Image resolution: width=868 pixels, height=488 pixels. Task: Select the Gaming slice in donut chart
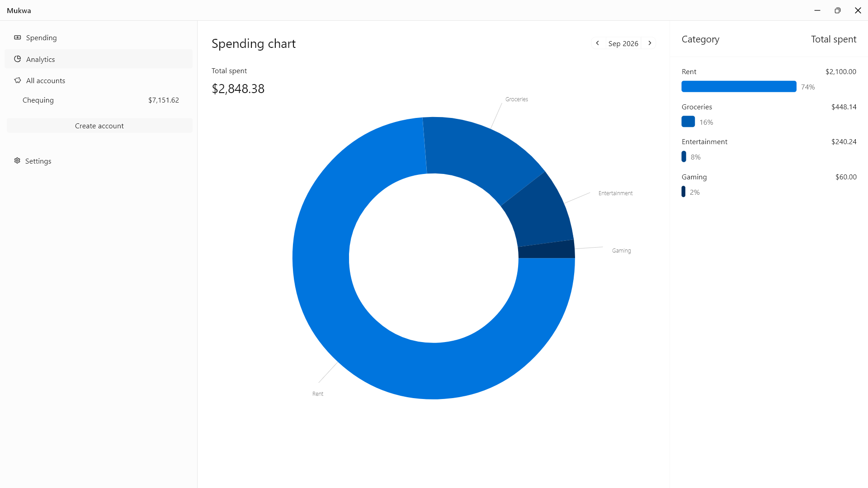(x=547, y=250)
